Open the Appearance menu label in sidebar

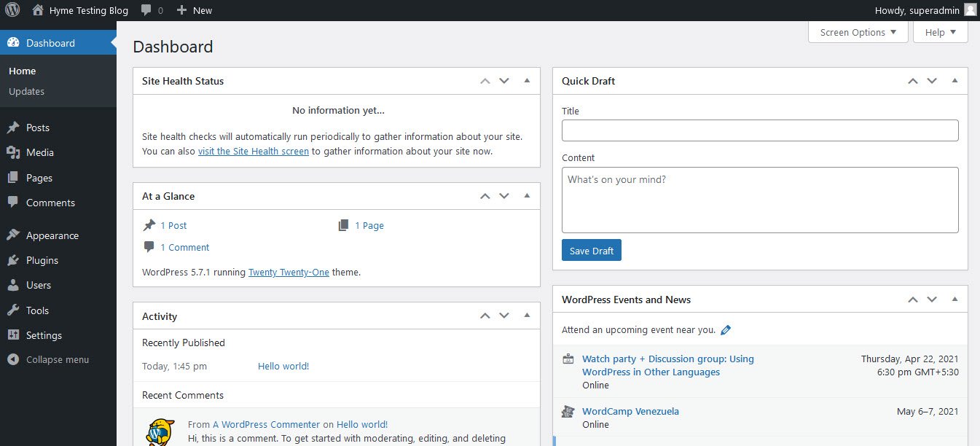(52, 235)
